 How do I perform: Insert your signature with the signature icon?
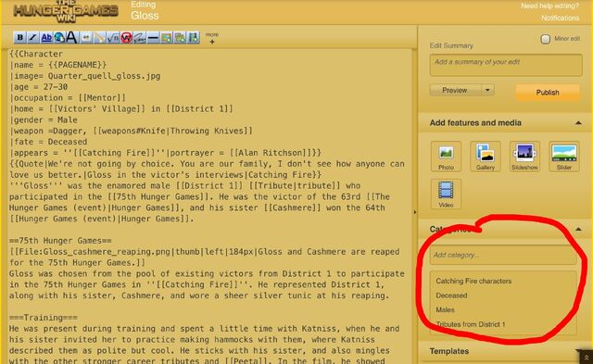140,37
